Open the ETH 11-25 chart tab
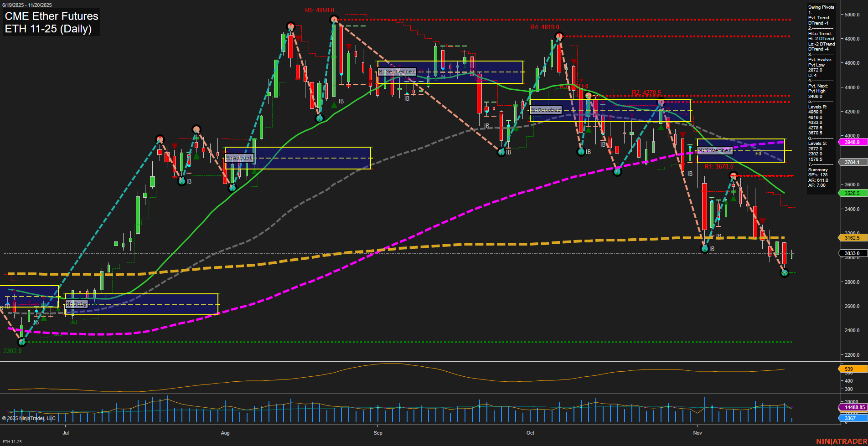Viewport: 868px width, 446px height. [12, 441]
